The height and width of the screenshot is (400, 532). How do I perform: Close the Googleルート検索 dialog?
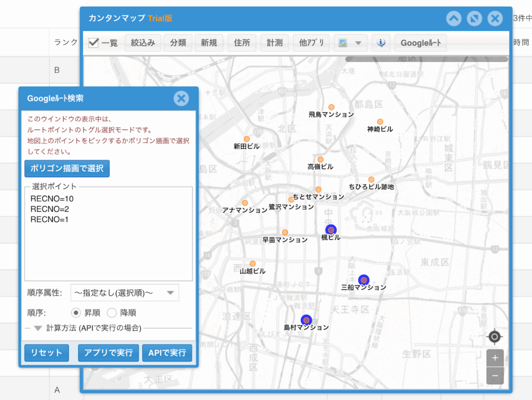tap(181, 98)
